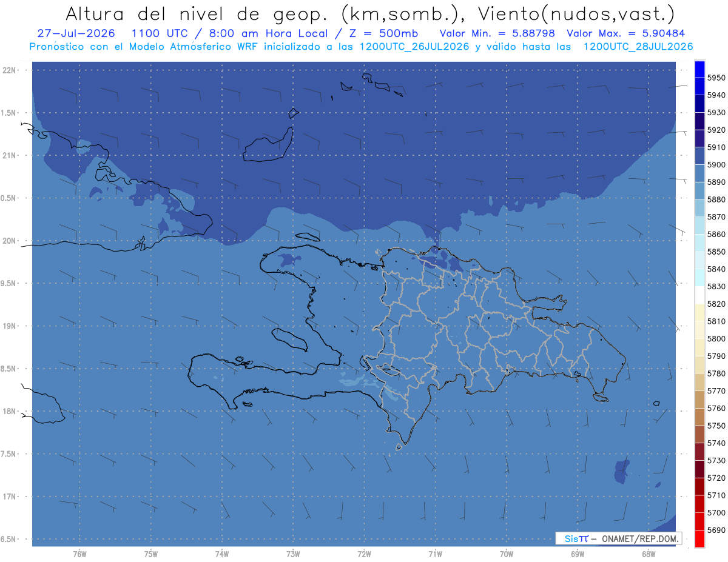Click the '17N' latitude label
728x562 pixels.
pyautogui.click(x=10, y=497)
